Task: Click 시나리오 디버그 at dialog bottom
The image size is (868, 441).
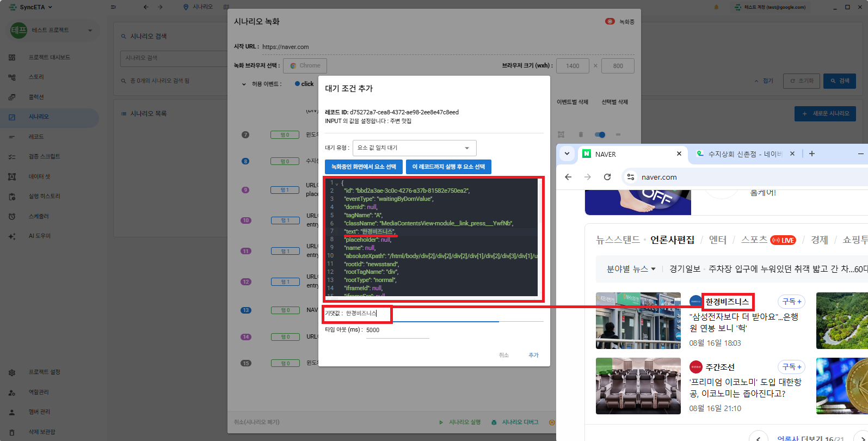Action: coord(515,422)
